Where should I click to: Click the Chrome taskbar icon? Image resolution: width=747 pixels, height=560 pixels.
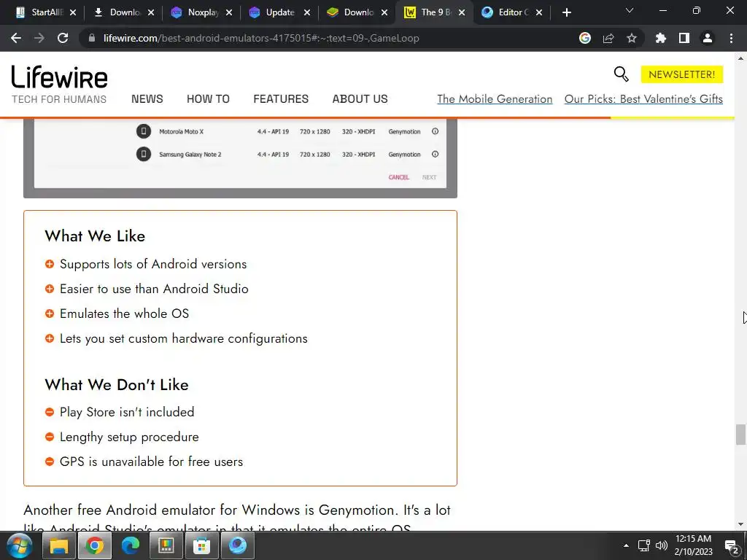[95, 545]
